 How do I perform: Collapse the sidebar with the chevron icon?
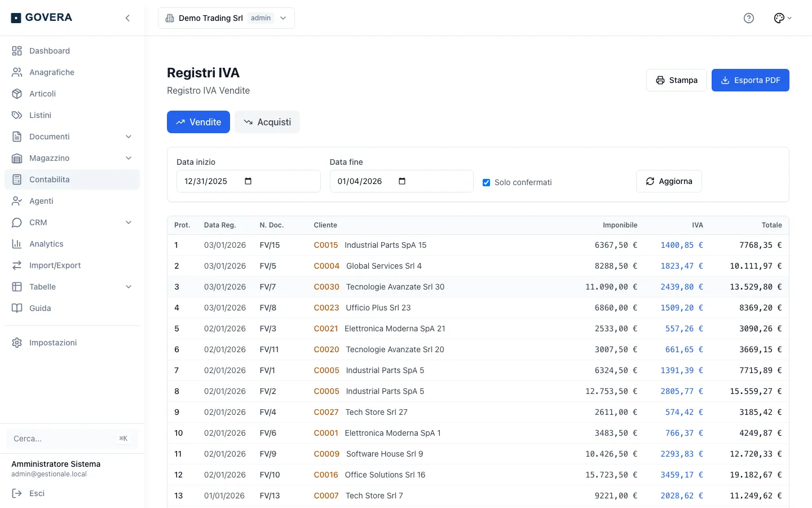[127, 18]
